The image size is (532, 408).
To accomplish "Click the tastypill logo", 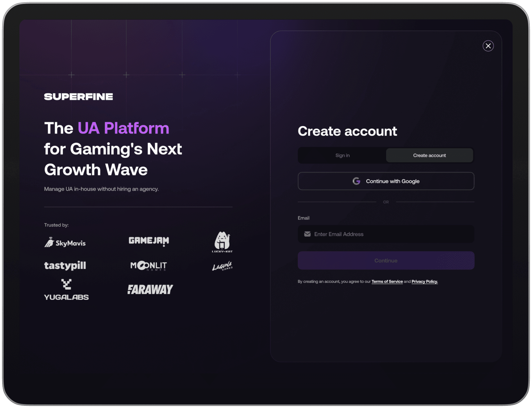I will point(65,265).
